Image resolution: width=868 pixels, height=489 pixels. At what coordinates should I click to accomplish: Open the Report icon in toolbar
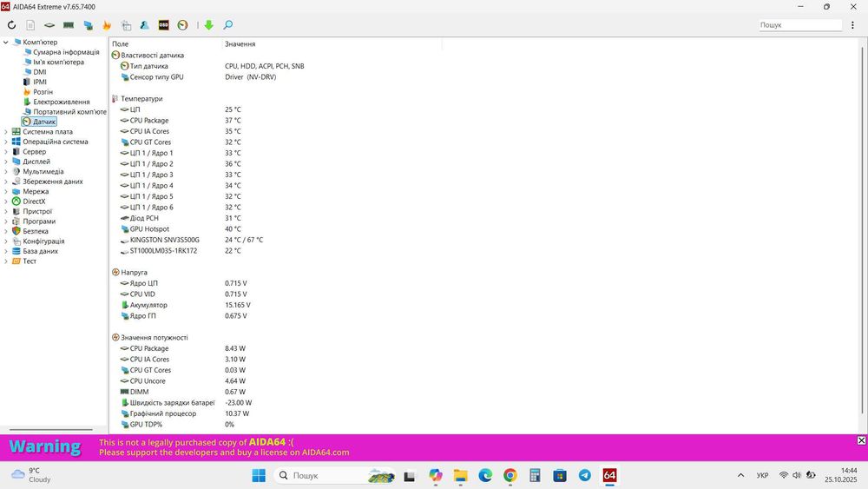point(30,25)
